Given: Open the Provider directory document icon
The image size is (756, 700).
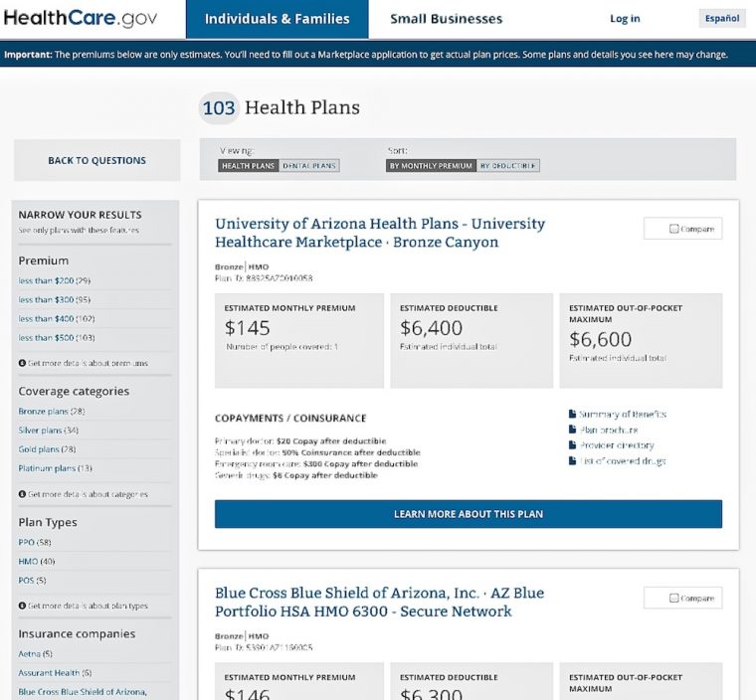Looking at the screenshot, I should 572,444.
